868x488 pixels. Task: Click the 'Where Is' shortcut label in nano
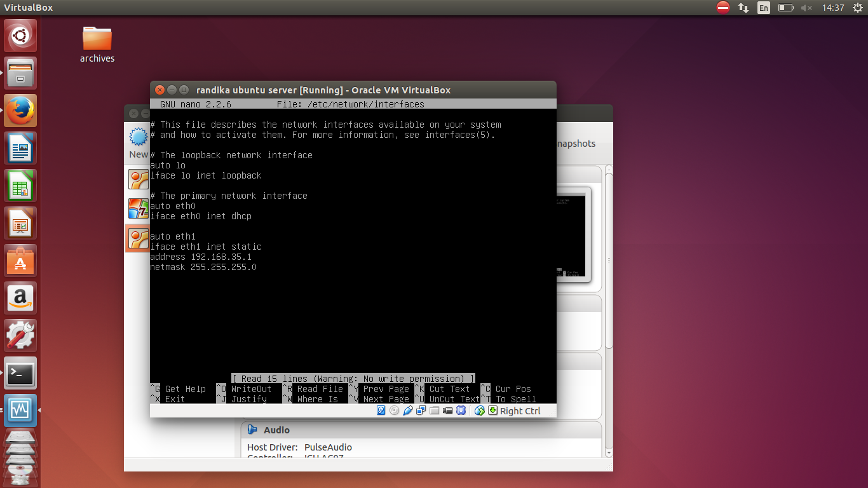(318, 399)
